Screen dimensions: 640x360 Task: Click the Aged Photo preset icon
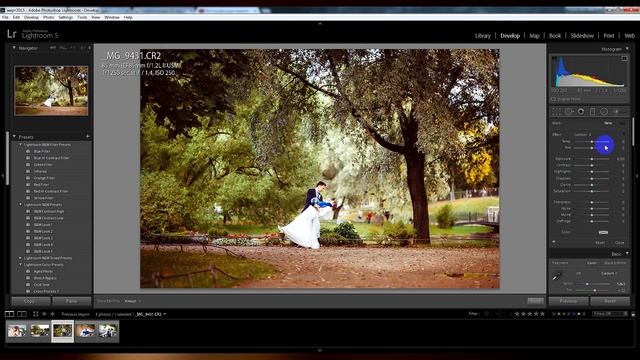click(x=28, y=271)
